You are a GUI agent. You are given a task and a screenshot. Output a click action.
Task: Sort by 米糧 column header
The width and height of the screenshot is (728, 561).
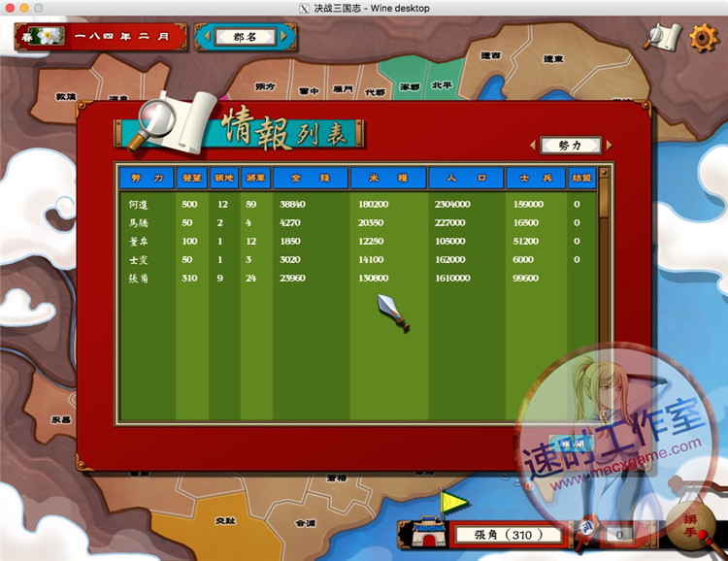[388, 178]
